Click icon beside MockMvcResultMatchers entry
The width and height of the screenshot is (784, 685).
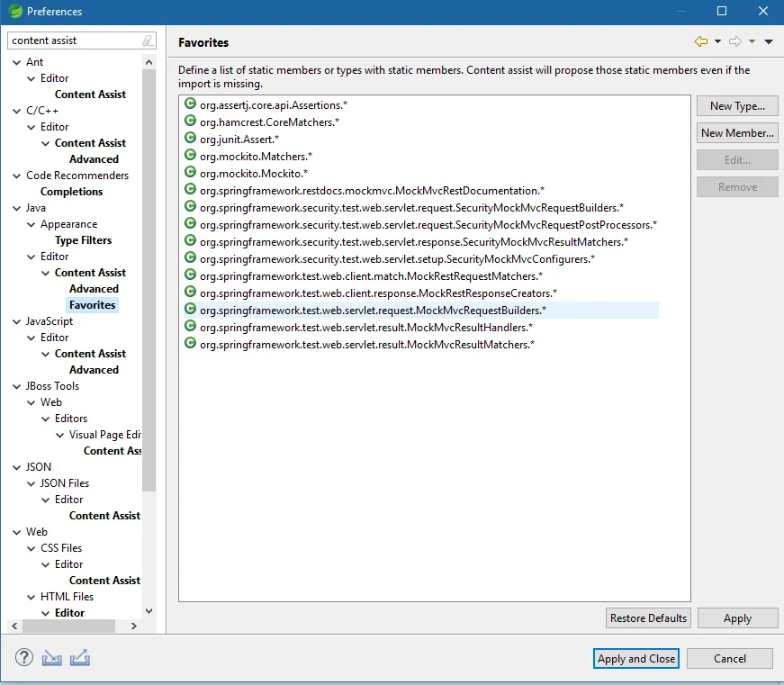(x=190, y=343)
